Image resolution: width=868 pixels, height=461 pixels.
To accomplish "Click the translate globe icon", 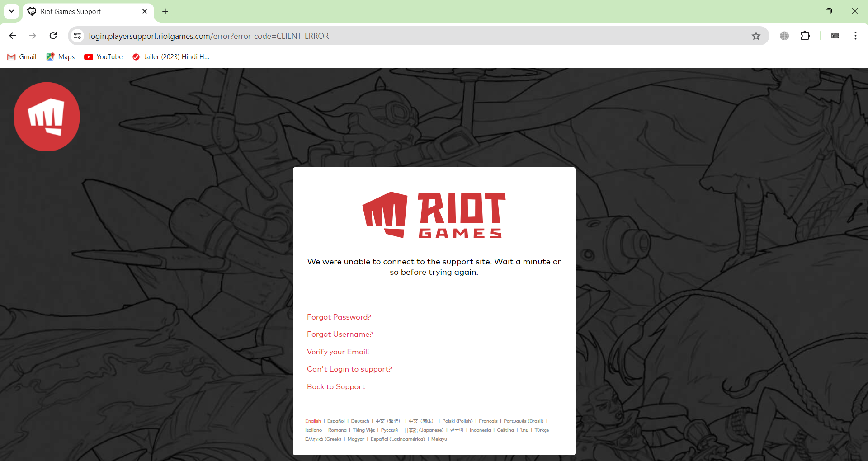I will point(784,36).
